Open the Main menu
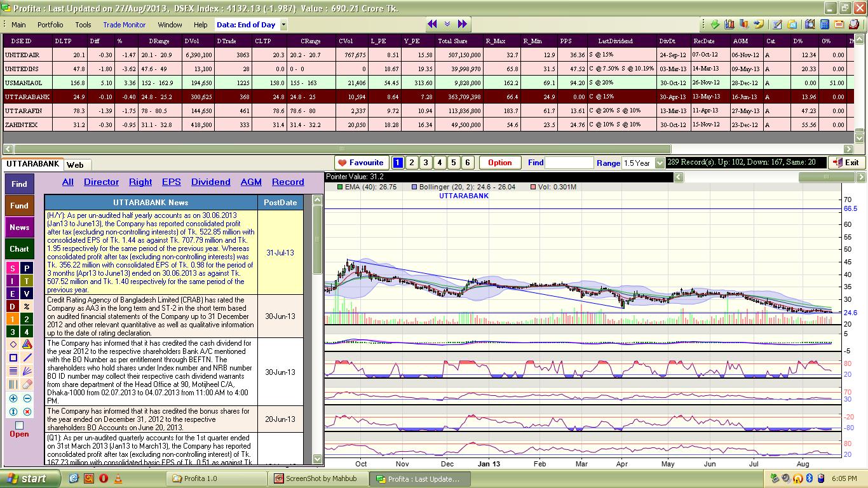Viewport: 868px width, 488px height. (x=18, y=25)
